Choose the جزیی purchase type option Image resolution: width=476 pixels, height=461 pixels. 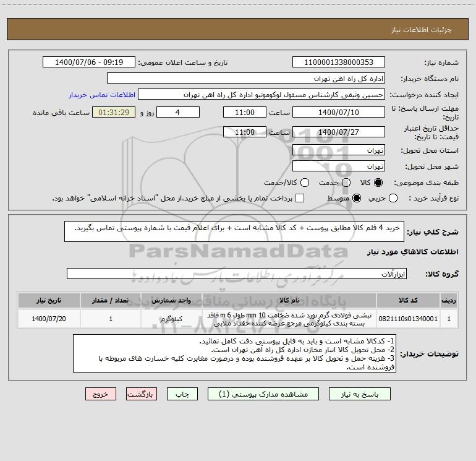click(x=393, y=198)
